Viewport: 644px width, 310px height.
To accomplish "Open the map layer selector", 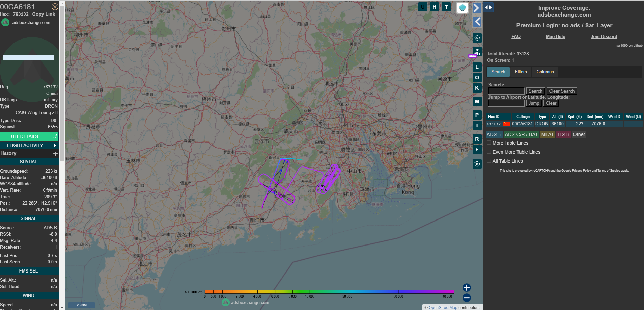I will (x=463, y=8).
